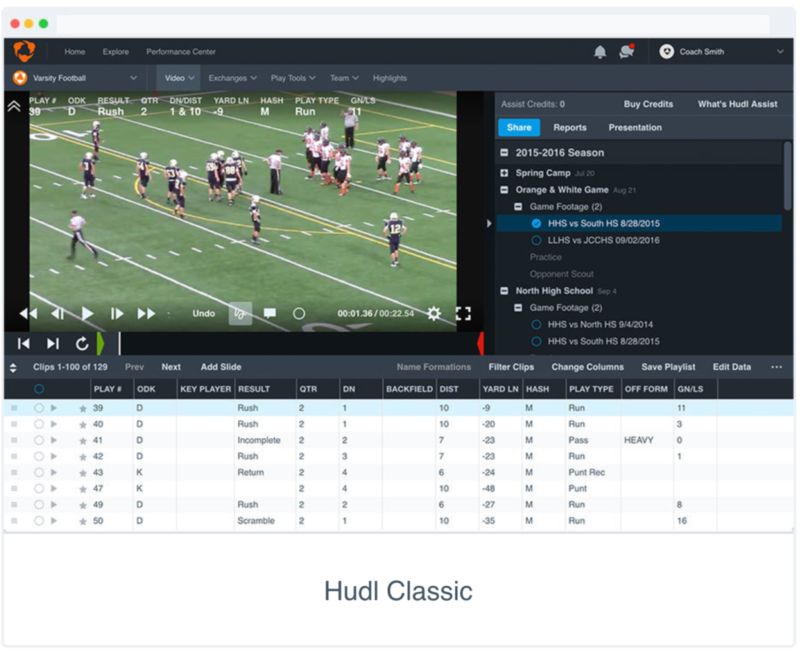Click Save Playlist
Viewport: 800px width, 657px height.
(668, 367)
